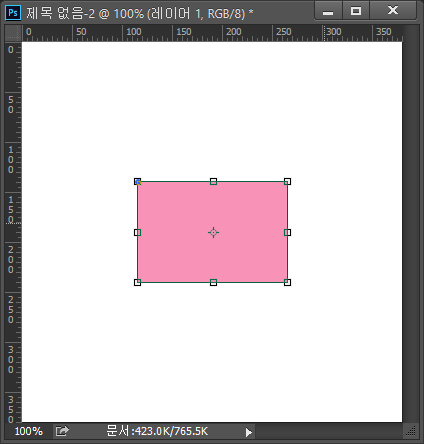Maximize the document window
This screenshot has width=424, height=444.
tap(356, 11)
